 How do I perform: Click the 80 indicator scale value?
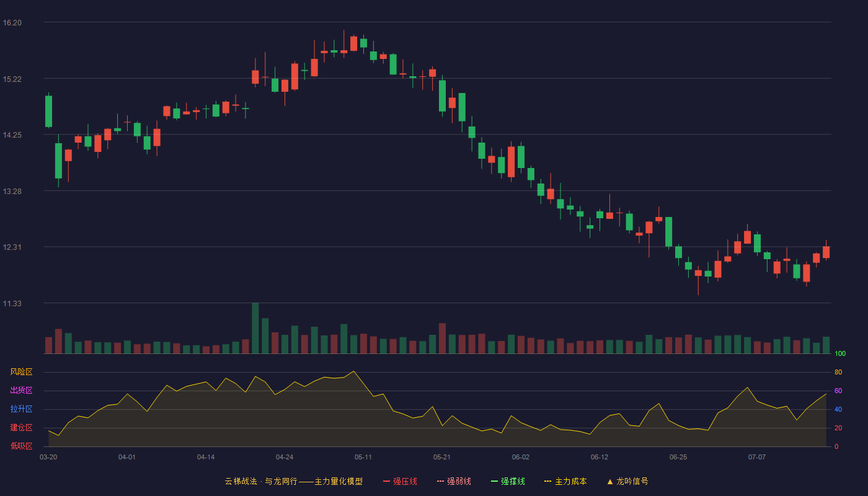pyautogui.click(x=838, y=372)
